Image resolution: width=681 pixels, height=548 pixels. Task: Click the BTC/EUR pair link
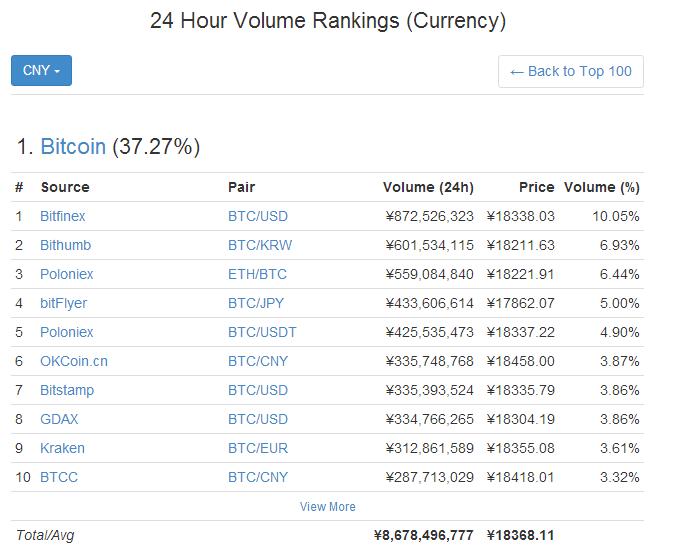click(258, 448)
